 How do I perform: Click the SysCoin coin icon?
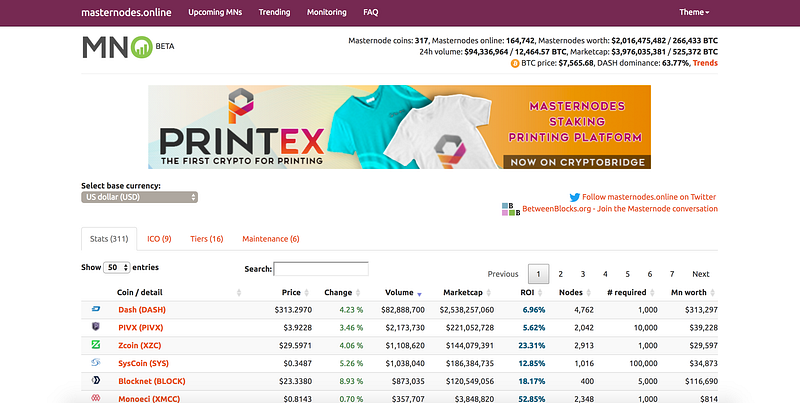click(95, 363)
